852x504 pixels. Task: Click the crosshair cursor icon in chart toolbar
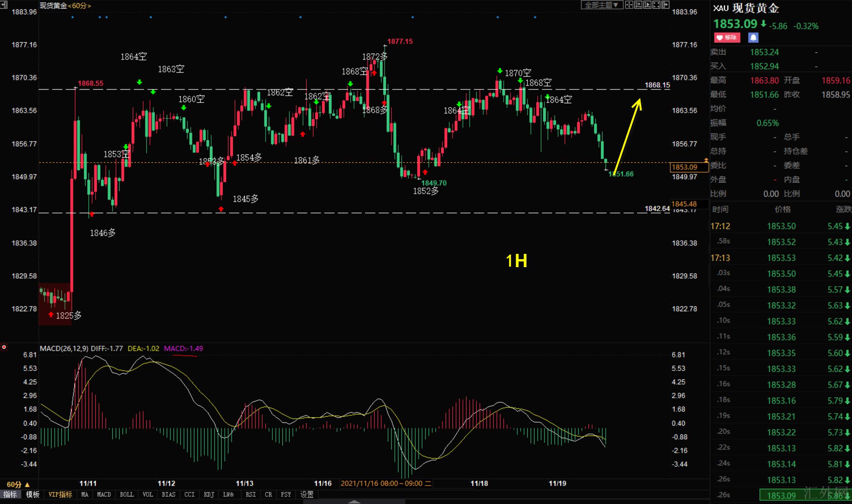[x=629, y=5]
